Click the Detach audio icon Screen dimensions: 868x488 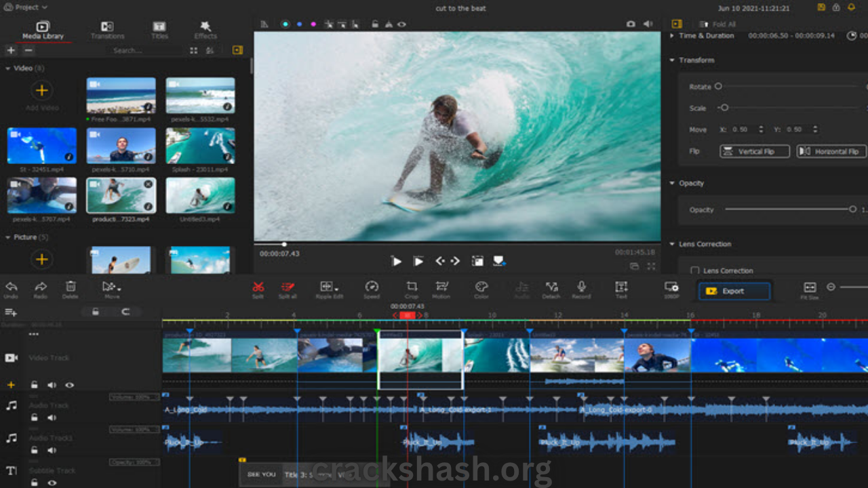(x=551, y=287)
